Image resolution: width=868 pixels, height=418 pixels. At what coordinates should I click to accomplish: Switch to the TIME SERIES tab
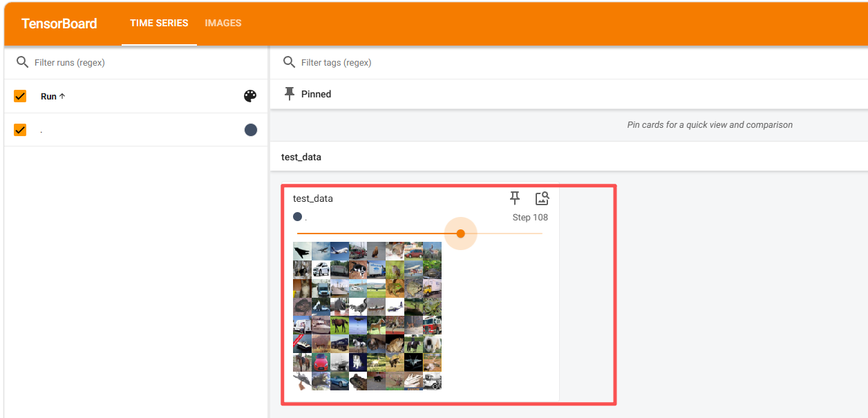(x=159, y=23)
